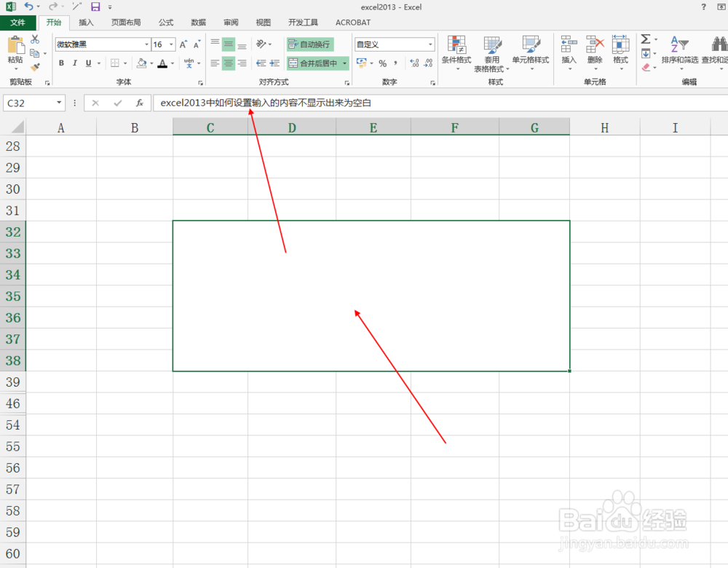This screenshot has width=728, height=568.
Task: Click the AutoSum Σ icon in 编辑 group
Action: pos(645,40)
